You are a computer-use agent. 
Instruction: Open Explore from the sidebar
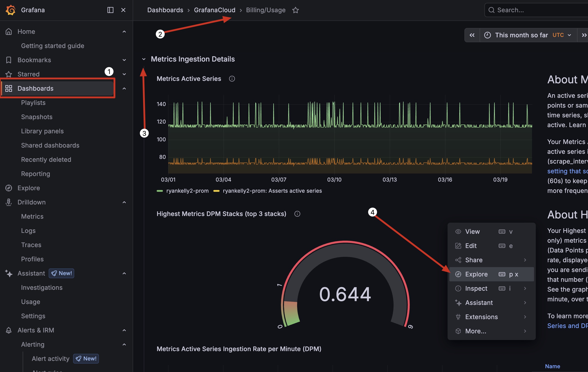coord(29,188)
